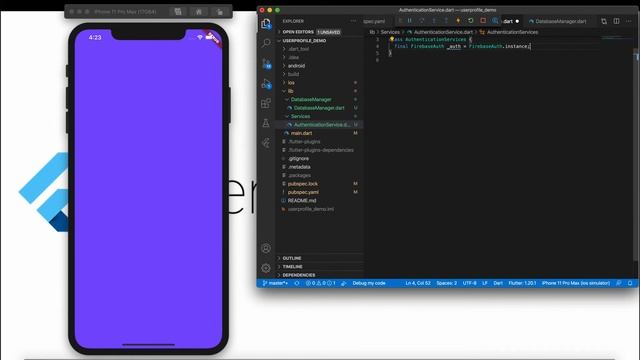Select the iPhone 11 Pro Max device in the status bar
The width and height of the screenshot is (640, 360).
pyautogui.click(x=576, y=283)
